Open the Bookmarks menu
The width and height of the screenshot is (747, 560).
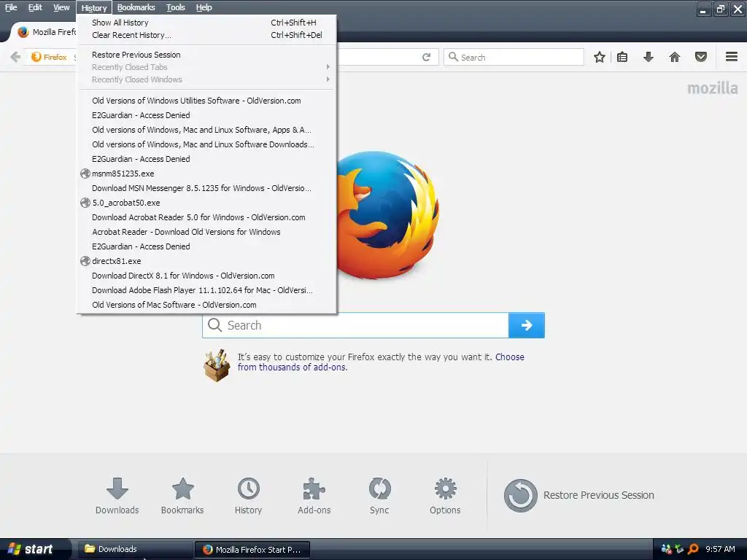(136, 7)
